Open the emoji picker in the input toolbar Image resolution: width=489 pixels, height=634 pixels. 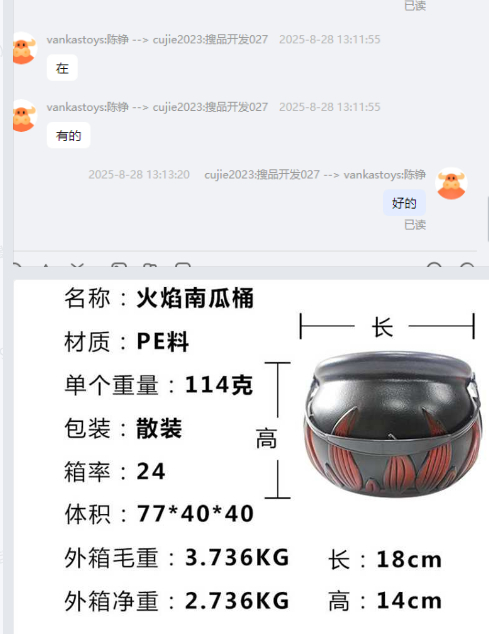[x=17, y=265]
